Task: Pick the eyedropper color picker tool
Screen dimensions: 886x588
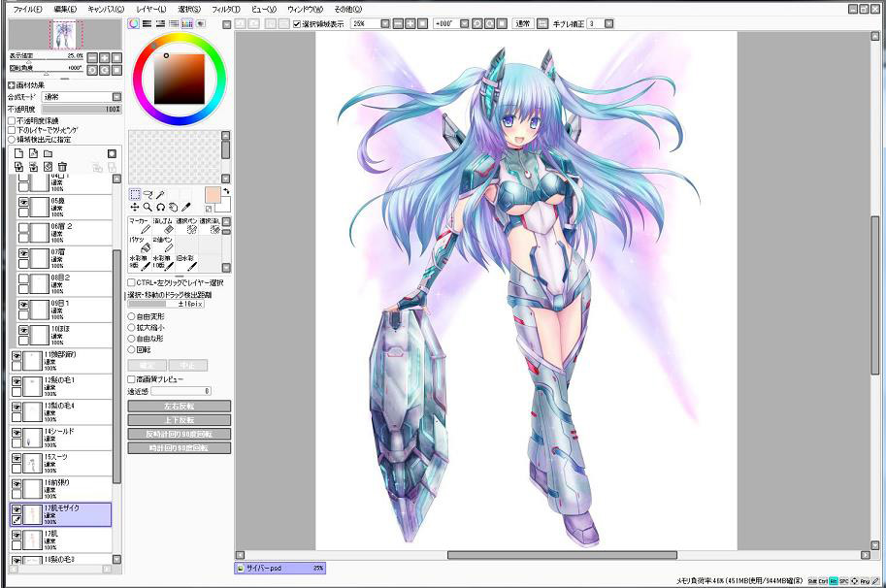Action: (x=185, y=207)
